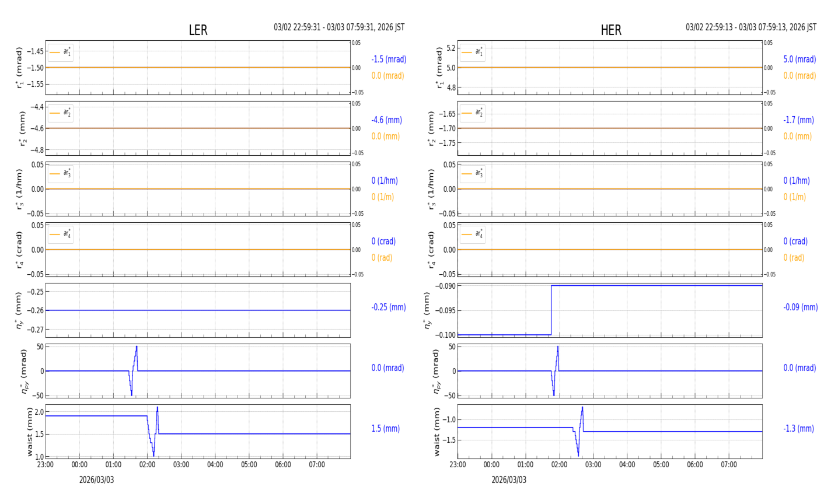Image resolution: width=824 pixels, height=504 pixels.
Task: Click the HER time range starting 22:59:13
Action: point(750,27)
